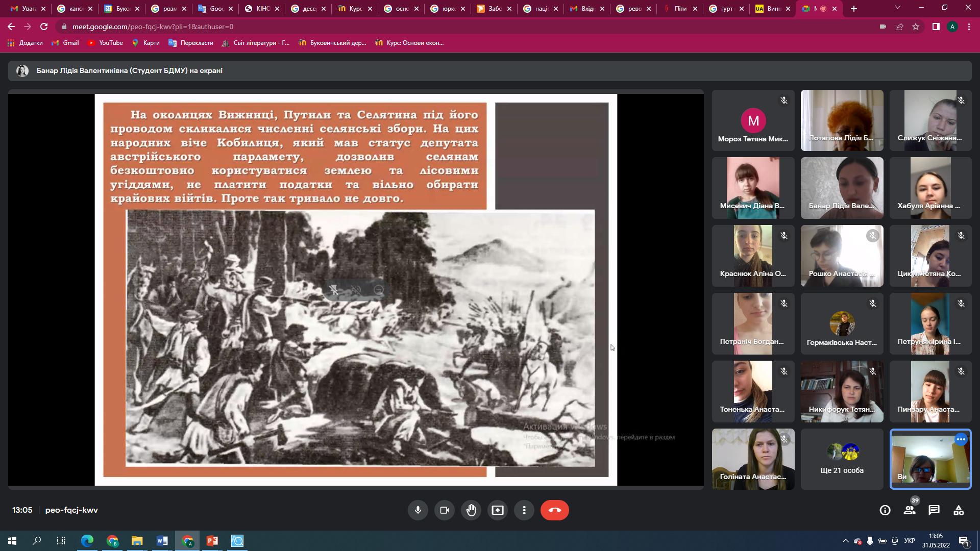980x551 pixels.
Task: Open the Chrome profile avatar 'A'
Action: (952, 27)
